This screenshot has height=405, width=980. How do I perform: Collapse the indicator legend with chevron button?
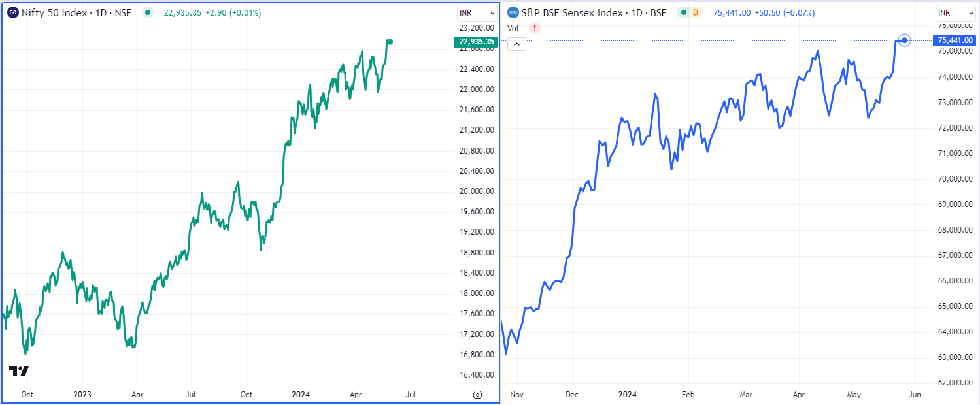(x=516, y=44)
